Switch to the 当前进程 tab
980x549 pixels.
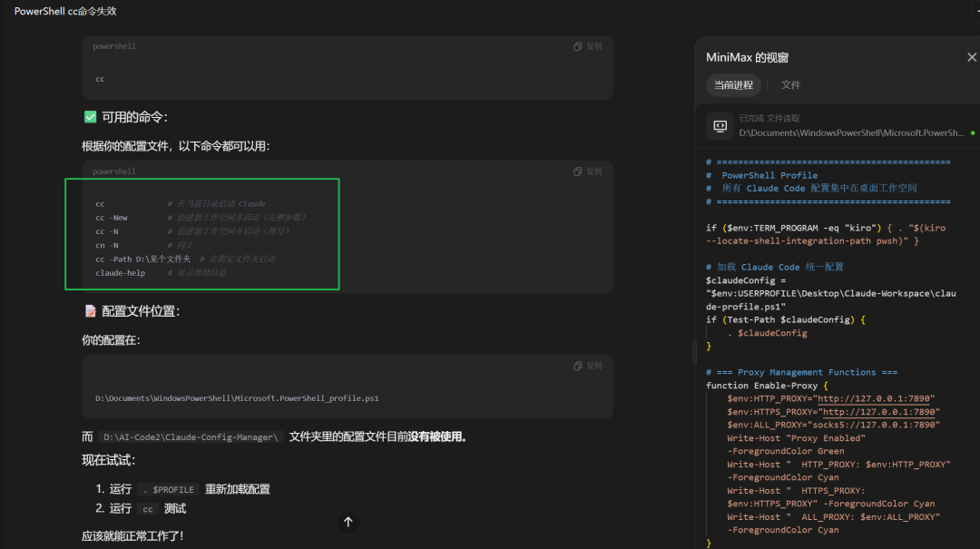pos(733,85)
